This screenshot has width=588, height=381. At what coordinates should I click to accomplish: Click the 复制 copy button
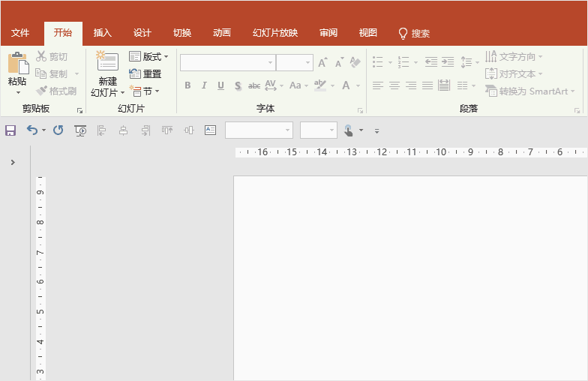click(51, 73)
